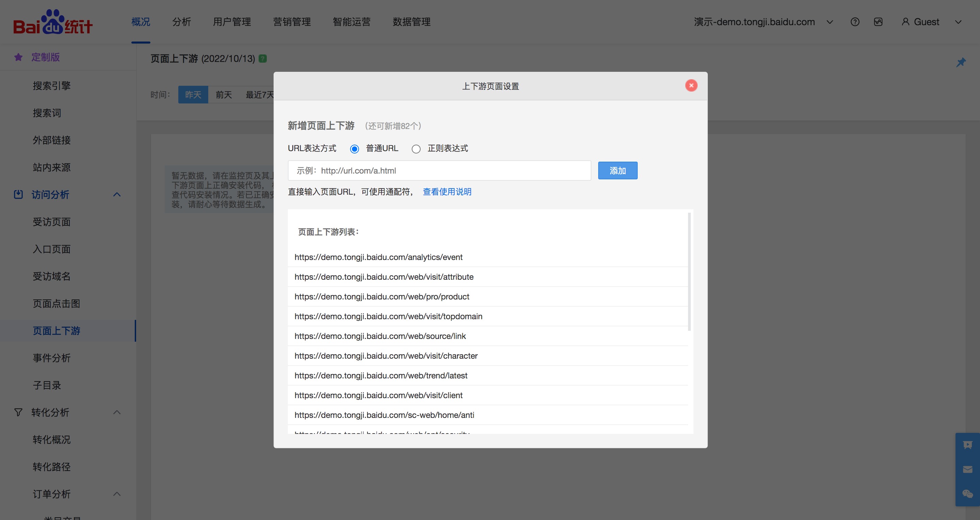Open 转化概况 in the sidebar
This screenshot has height=520, width=980.
tap(52, 440)
